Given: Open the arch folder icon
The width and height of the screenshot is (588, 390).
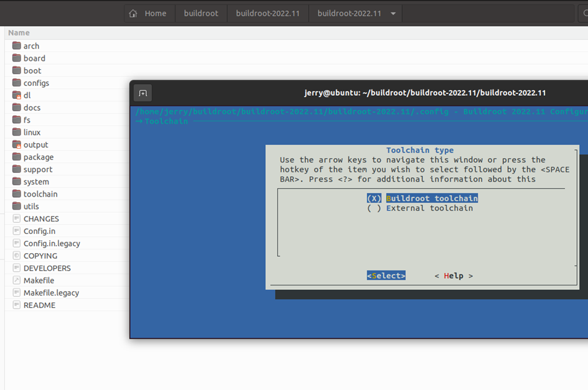Looking at the screenshot, I should point(17,46).
